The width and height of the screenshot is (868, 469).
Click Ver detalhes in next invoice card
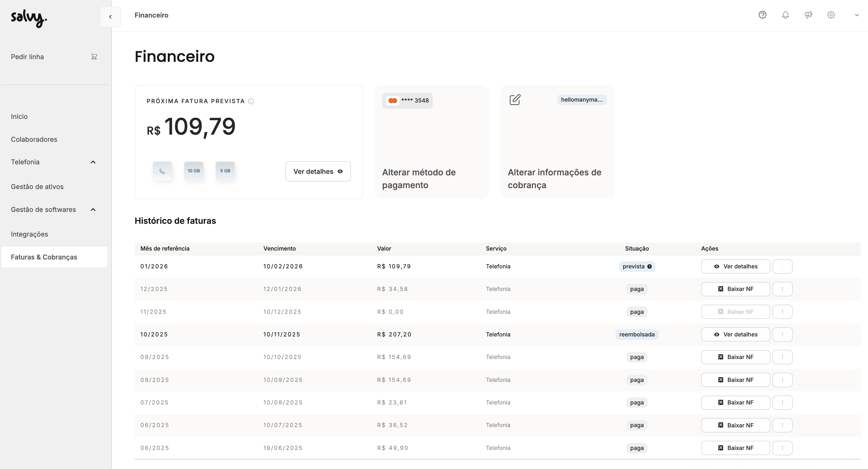pyautogui.click(x=318, y=171)
